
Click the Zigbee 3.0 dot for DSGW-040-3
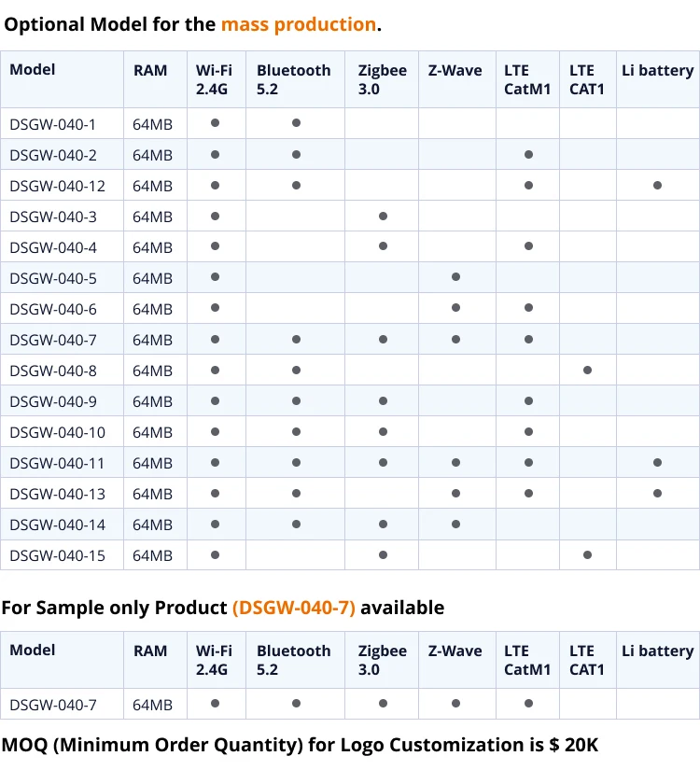[383, 217]
